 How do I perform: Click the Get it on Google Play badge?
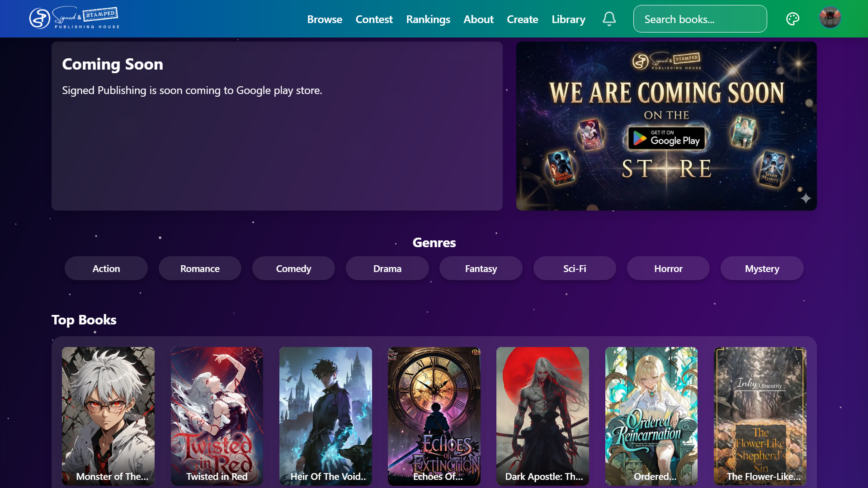click(666, 138)
